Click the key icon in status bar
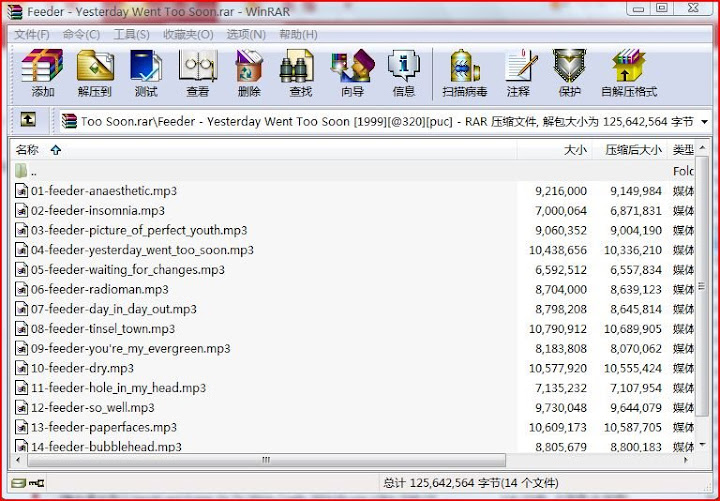The height and width of the screenshot is (501, 720). (x=37, y=483)
